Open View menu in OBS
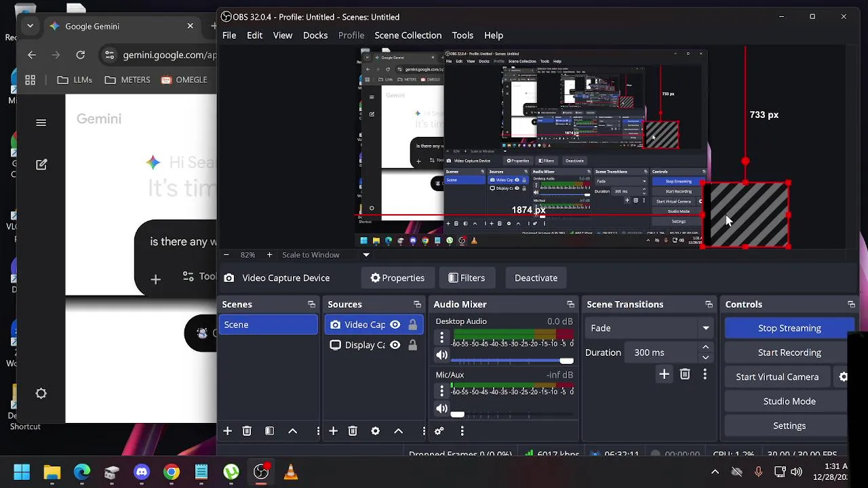868x488 pixels. [283, 35]
